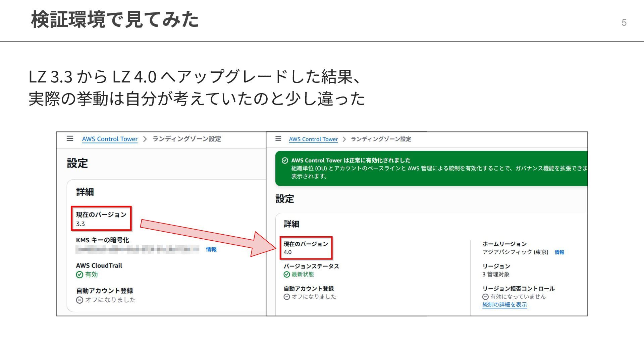Open hamburger menu in right console screenshot
The width and height of the screenshot is (644, 362).
pyautogui.click(x=278, y=139)
